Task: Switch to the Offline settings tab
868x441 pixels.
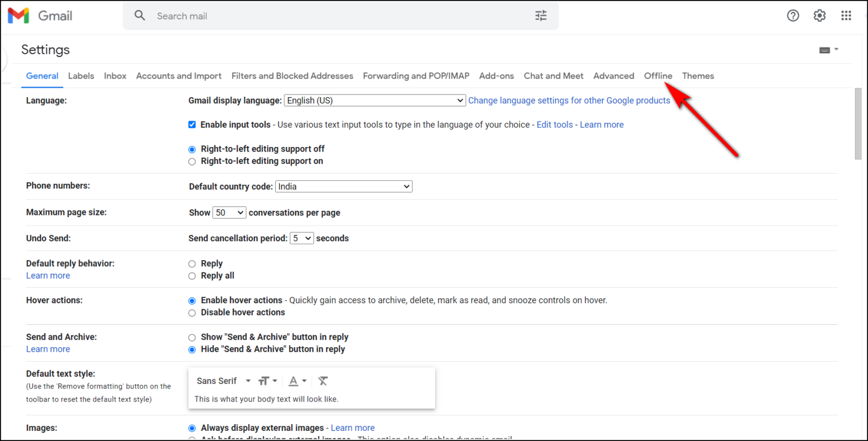Action: 658,76
